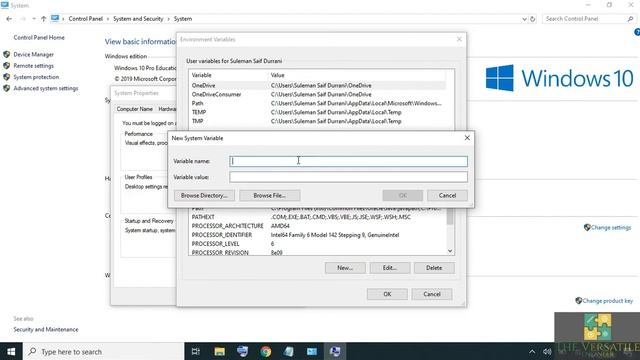Click OK at bottom of Environment Variables
Viewport: 640px width, 360px height.
(387, 294)
